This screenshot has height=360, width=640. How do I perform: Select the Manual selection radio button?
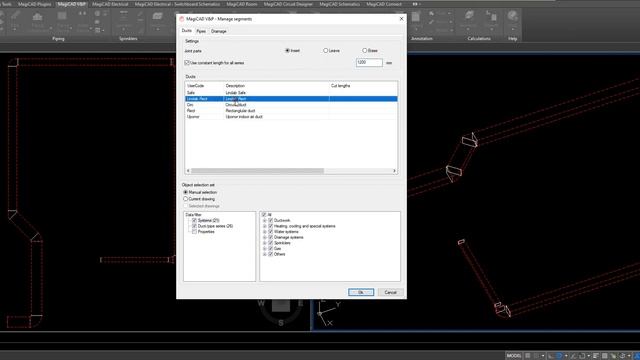pyautogui.click(x=186, y=192)
